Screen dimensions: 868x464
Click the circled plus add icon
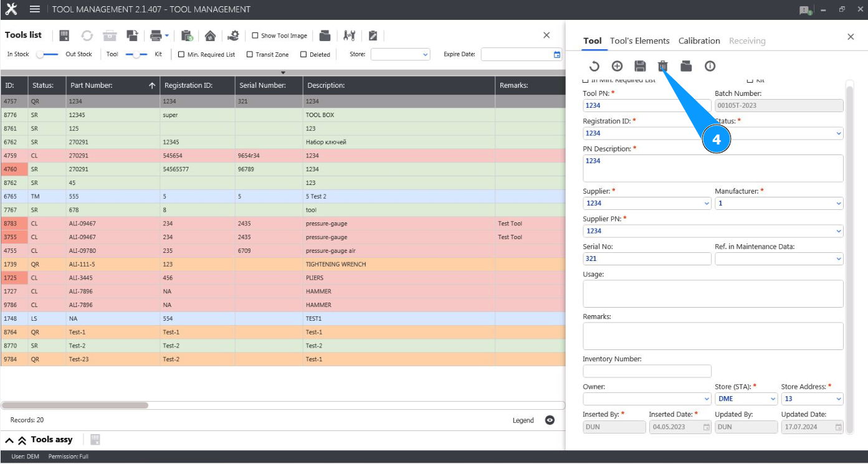click(617, 66)
